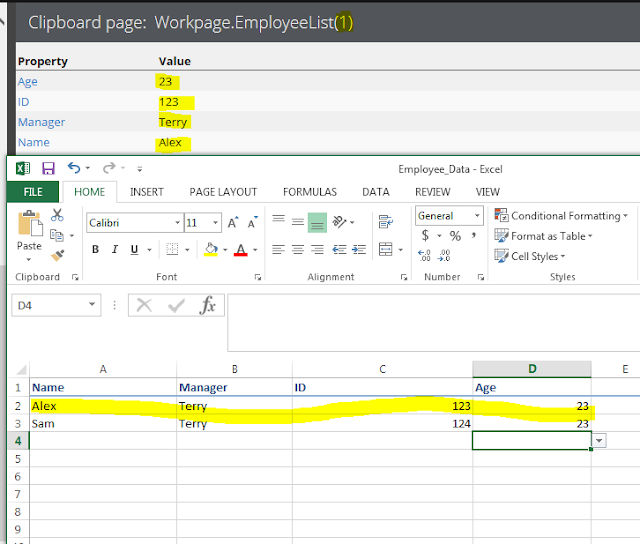This screenshot has width=640, height=544.
Task: Open the ID property link
Action: click(23, 102)
